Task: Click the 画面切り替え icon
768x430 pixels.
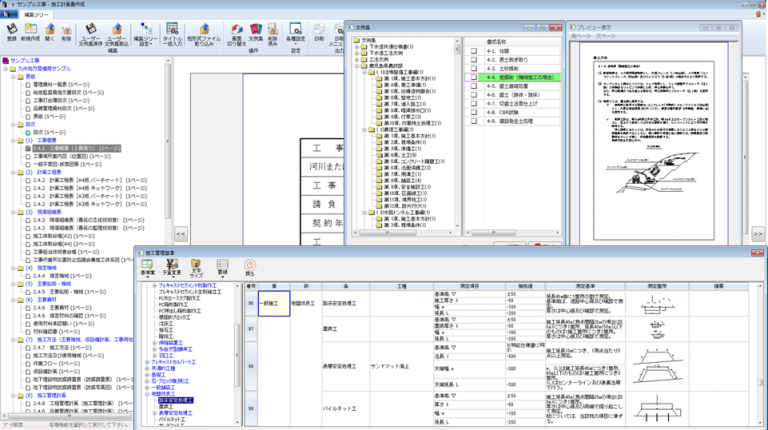Action: click(x=238, y=31)
